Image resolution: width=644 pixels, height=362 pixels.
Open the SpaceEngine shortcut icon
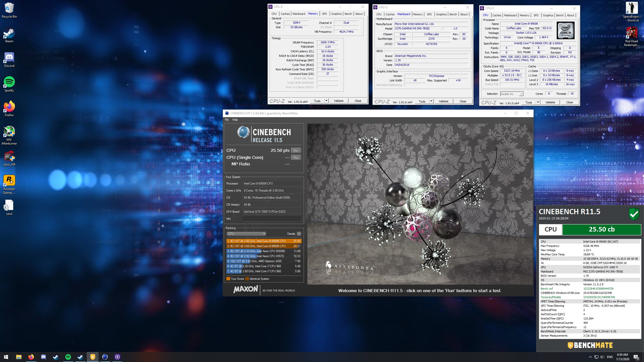(x=632, y=12)
